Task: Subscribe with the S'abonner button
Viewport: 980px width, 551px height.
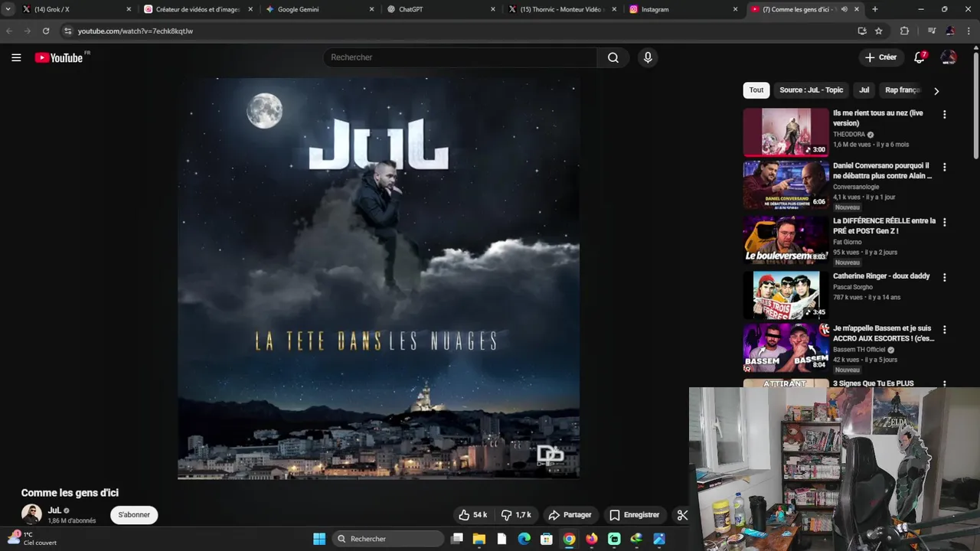Action: click(x=134, y=515)
